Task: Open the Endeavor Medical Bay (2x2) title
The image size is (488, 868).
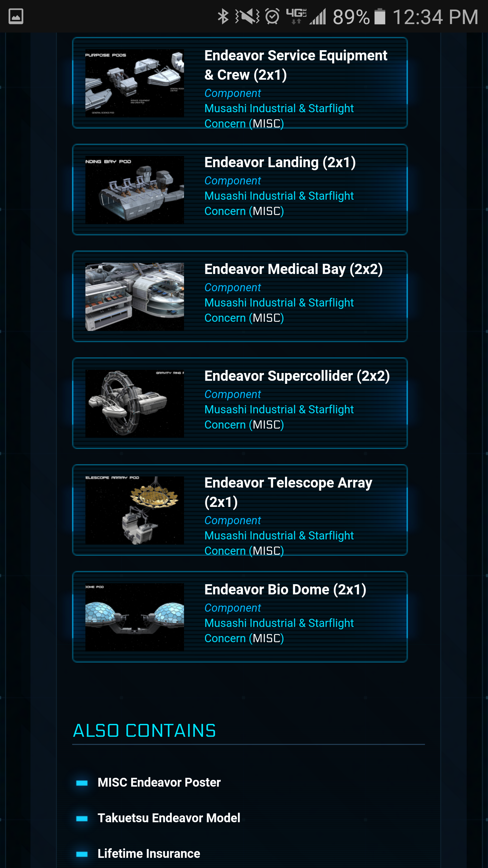Action: tap(293, 269)
